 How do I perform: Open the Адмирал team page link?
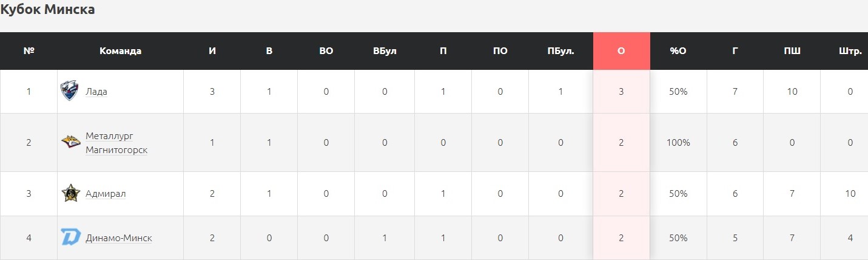tap(106, 194)
